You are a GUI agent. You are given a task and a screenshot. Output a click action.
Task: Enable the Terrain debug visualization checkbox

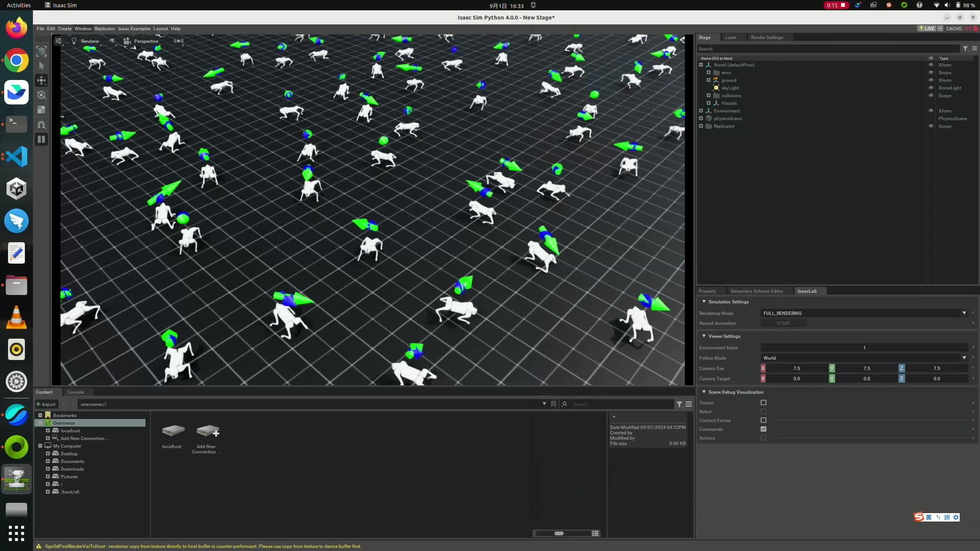(763, 403)
